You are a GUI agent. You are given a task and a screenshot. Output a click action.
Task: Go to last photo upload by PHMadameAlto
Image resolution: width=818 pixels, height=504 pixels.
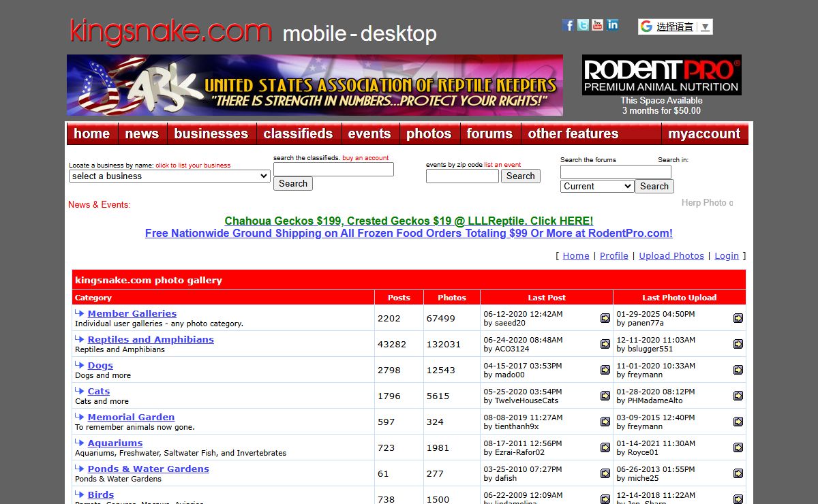click(x=738, y=396)
